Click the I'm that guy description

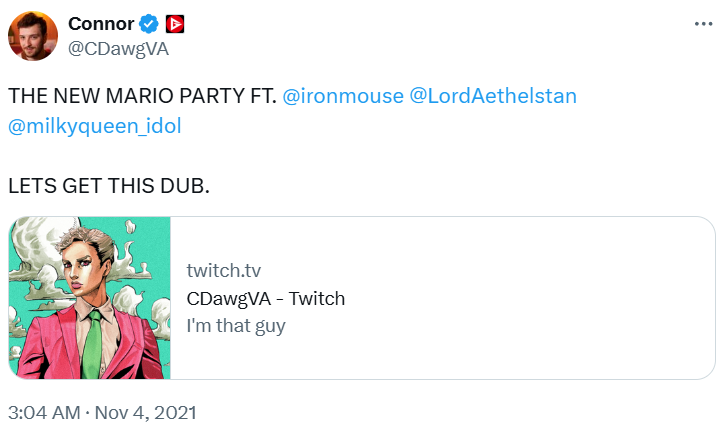tap(236, 326)
